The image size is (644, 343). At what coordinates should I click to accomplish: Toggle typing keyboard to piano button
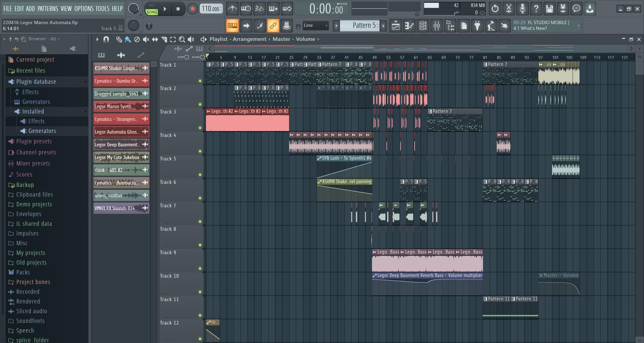[x=232, y=25]
